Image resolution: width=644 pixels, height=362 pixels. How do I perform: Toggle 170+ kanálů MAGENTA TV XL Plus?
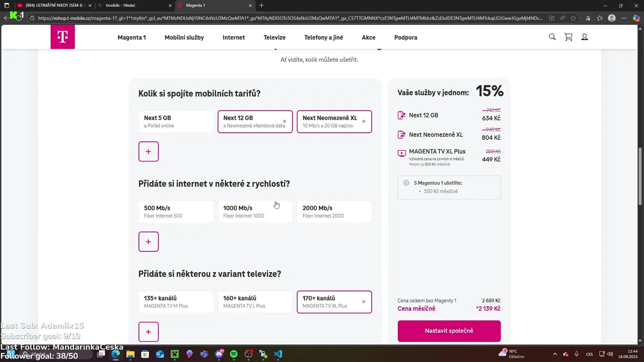tap(335, 302)
